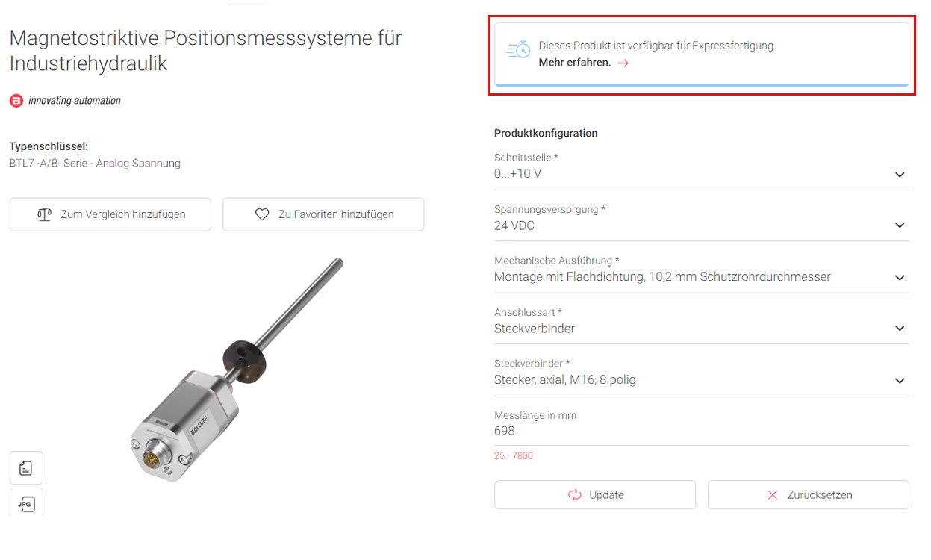This screenshot has height=560, width=931.
Task: Expand the Mechanische Ausführung dropdown
Action: 900,278
